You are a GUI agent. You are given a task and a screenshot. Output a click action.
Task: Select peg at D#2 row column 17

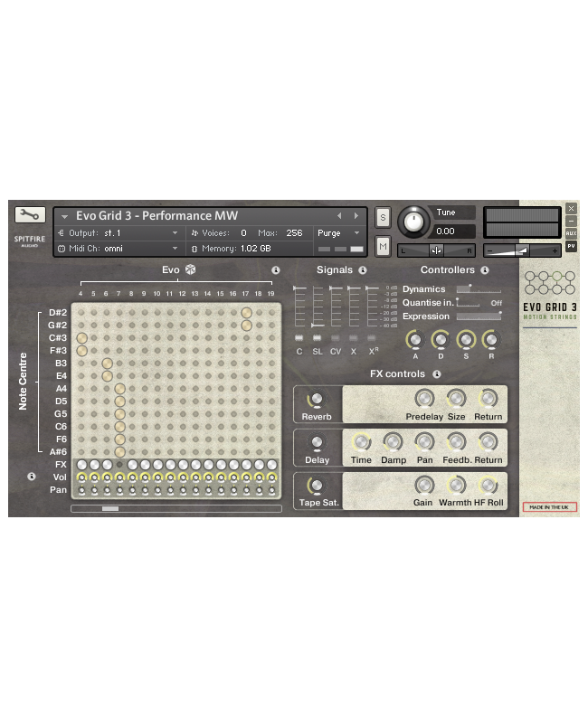[x=246, y=313]
